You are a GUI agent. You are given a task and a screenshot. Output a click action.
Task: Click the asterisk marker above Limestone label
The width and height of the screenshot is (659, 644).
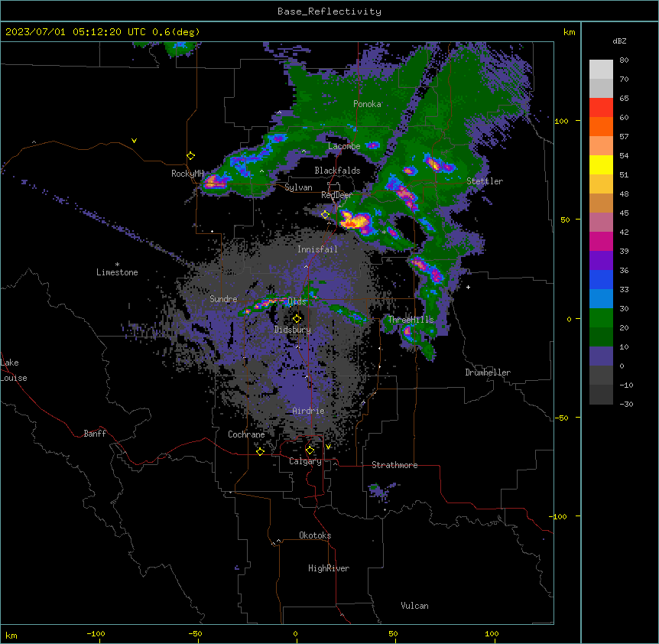click(x=117, y=265)
